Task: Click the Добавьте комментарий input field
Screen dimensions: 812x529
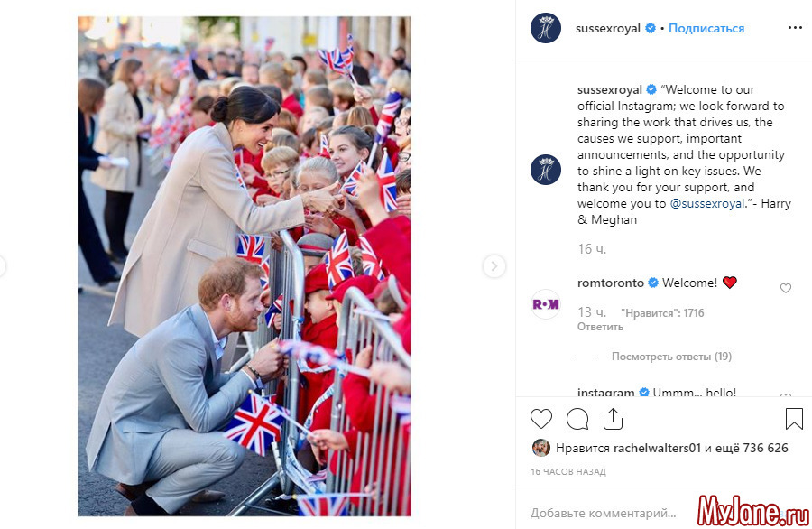Action: coord(604,513)
